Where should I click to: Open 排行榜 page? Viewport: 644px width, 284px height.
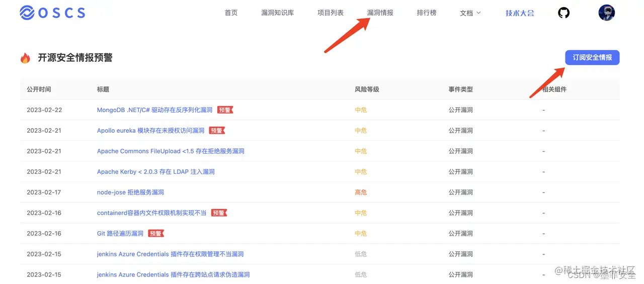[x=427, y=13]
